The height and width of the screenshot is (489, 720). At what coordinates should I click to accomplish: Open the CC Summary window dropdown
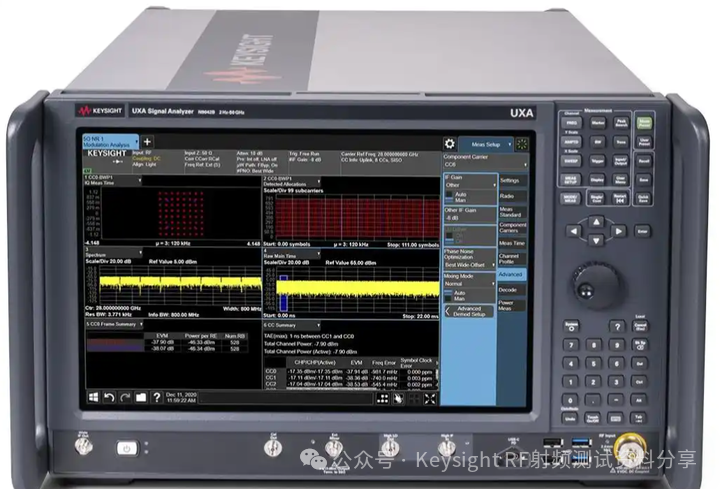pyautogui.click(x=292, y=325)
